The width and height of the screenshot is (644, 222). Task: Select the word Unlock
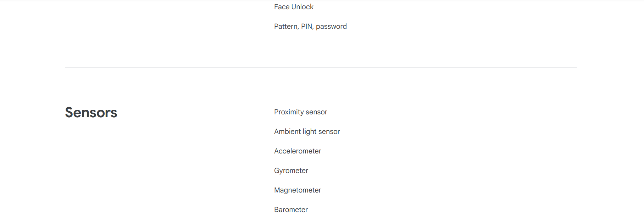(302, 7)
